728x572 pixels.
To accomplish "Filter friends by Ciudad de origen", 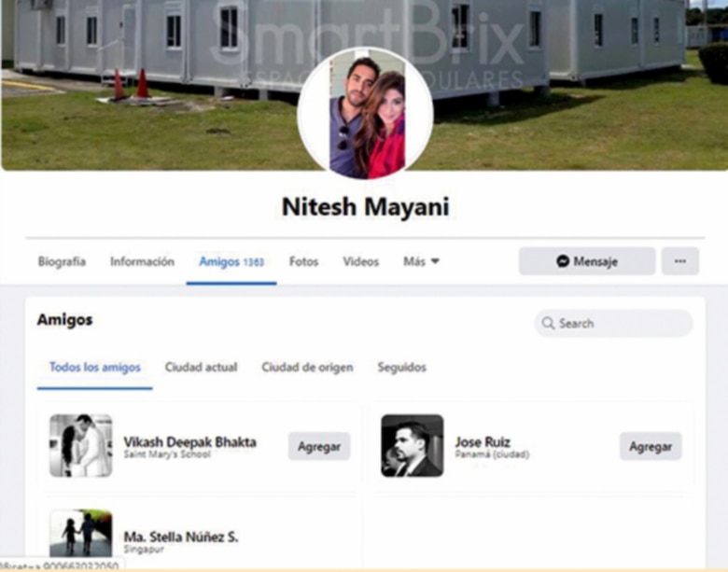I will coord(307,368).
